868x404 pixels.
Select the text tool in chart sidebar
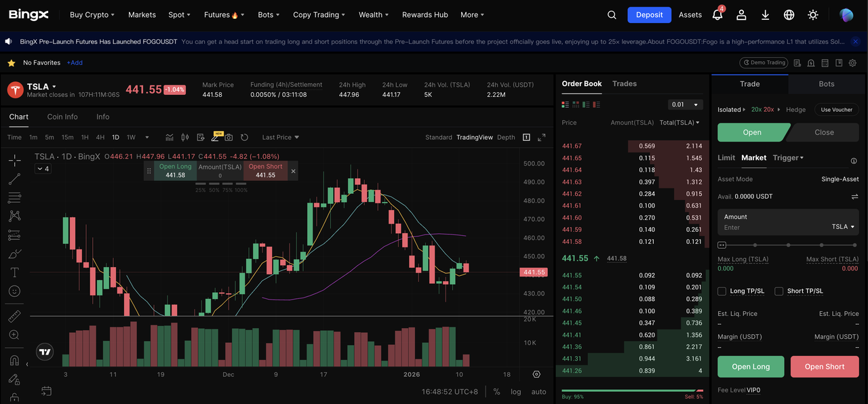(x=14, y=272)
